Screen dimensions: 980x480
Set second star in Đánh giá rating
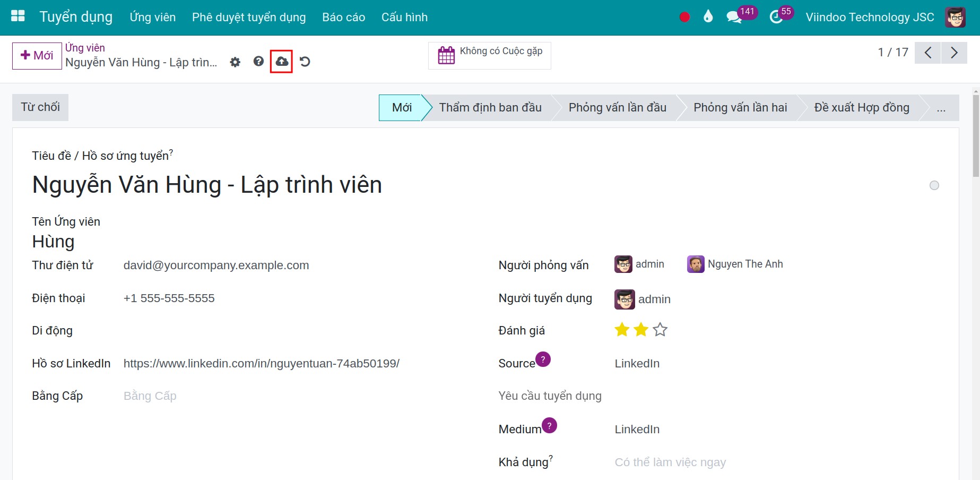(x=641, y=330)
